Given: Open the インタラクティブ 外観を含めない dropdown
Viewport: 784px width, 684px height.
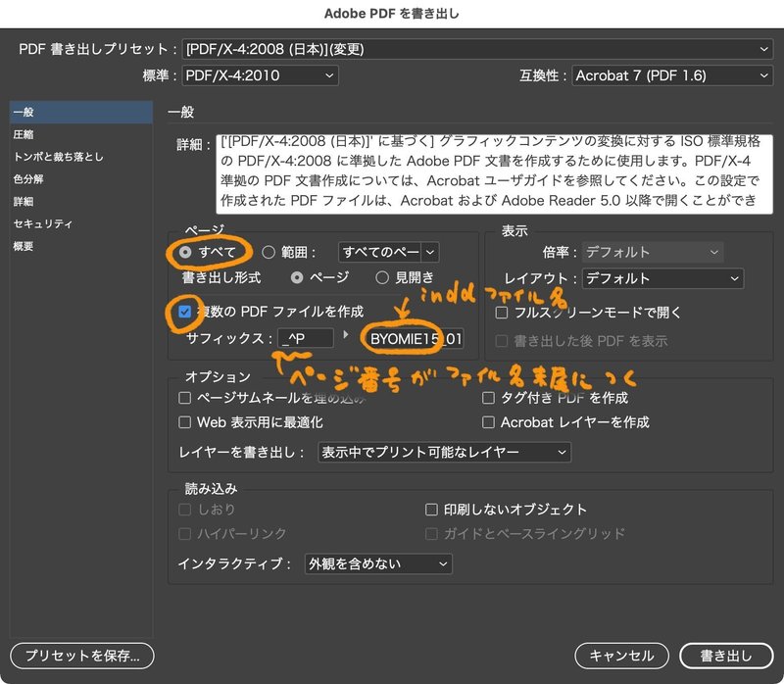Looking at the screenshot, I should (378, 564).
